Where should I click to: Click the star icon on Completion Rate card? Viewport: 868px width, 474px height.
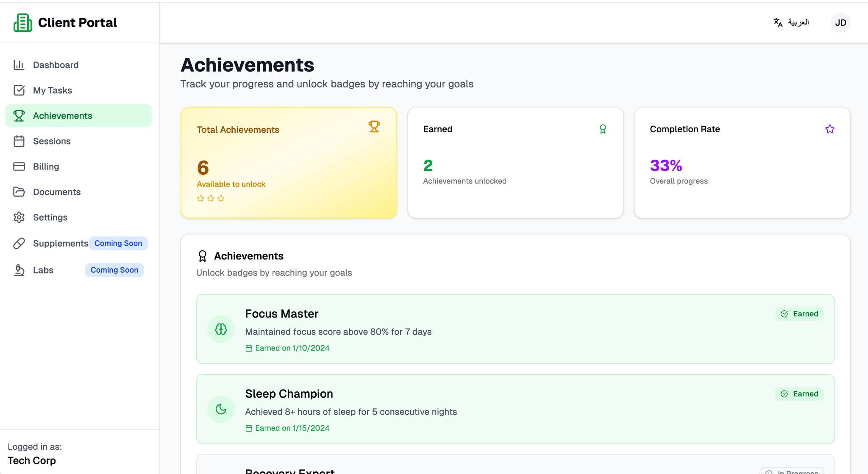pos(830,129)
